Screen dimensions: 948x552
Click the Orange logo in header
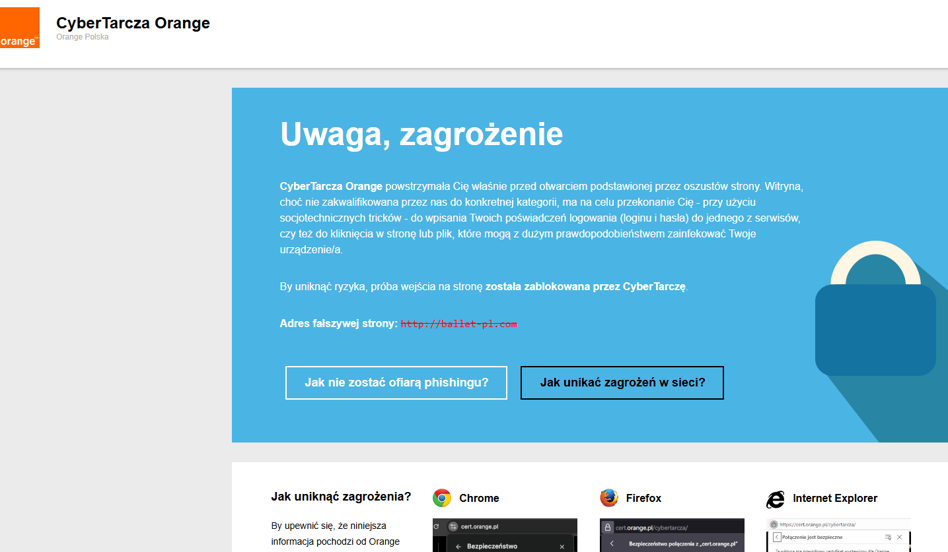(x=19, y=28)
